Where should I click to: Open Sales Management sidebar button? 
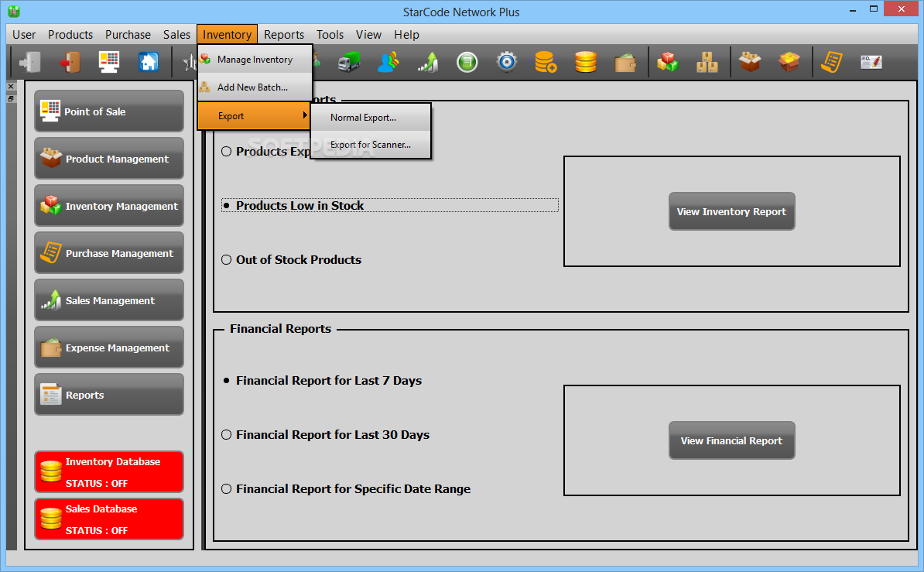pyautogui.click(x=109, y=300)
